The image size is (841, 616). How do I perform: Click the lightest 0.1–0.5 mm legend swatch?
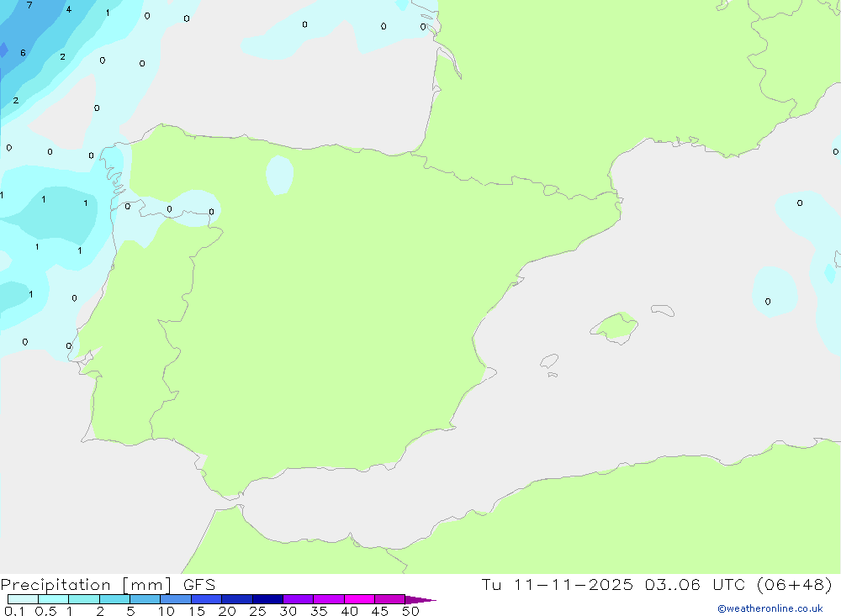[x=23, y=599]
